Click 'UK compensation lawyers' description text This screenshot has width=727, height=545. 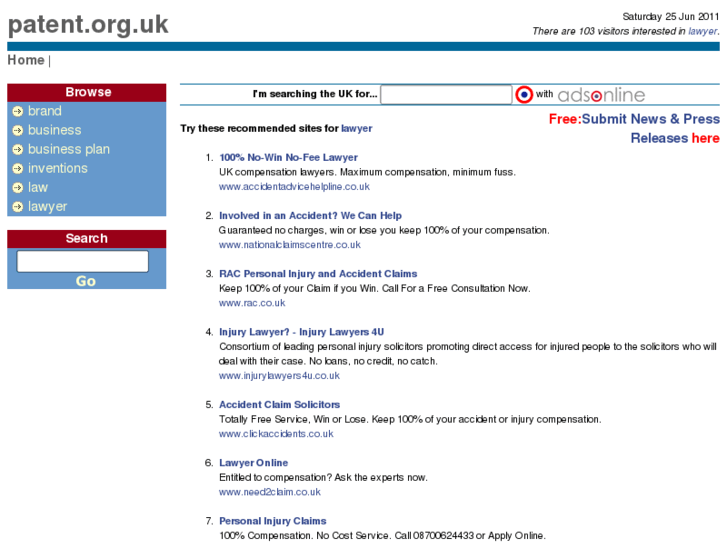(367, 172)
